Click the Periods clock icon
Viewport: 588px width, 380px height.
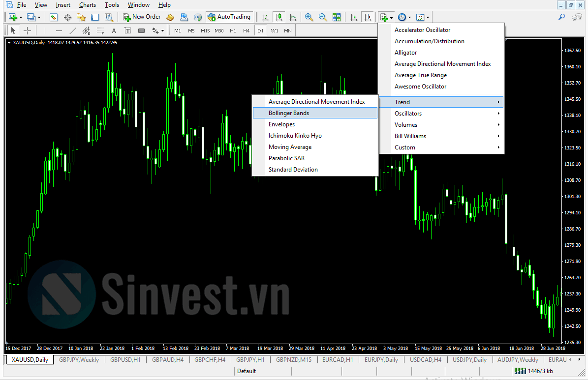point(402,17)
